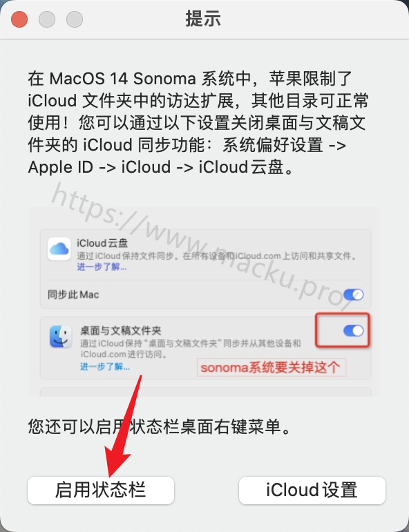Click the MacOS 14 Sonoma notice paragraph

click(x=198, y=123)
